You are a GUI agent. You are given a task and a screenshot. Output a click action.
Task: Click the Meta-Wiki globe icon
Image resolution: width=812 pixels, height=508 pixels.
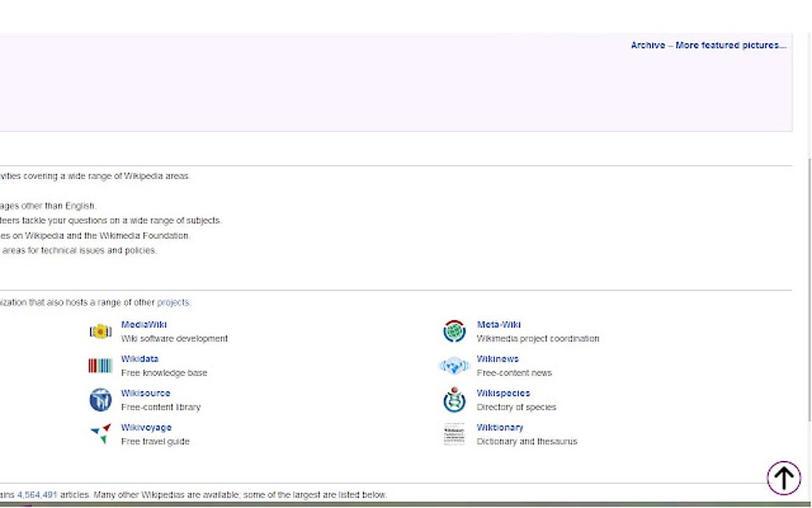(454, 330)
